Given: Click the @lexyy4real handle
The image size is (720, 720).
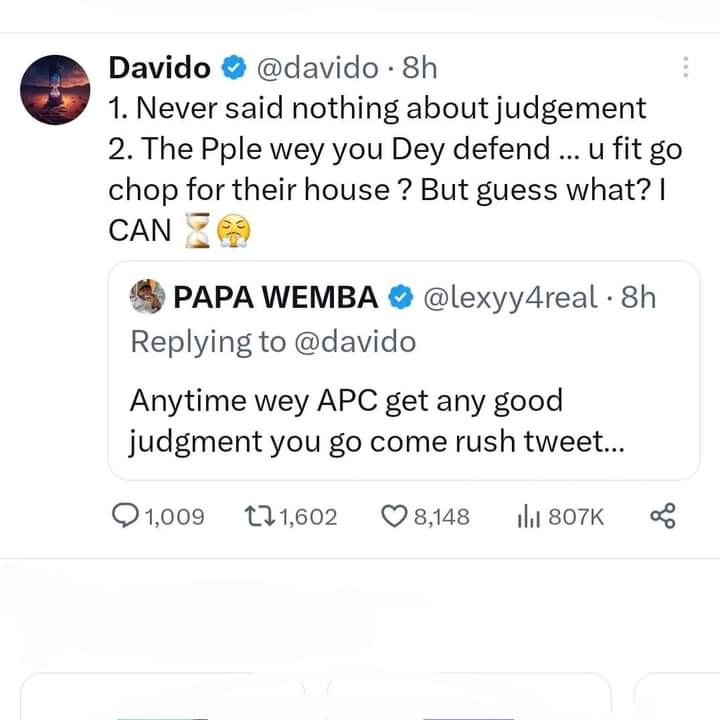Looking at the screenshot, I should [511, 297].
